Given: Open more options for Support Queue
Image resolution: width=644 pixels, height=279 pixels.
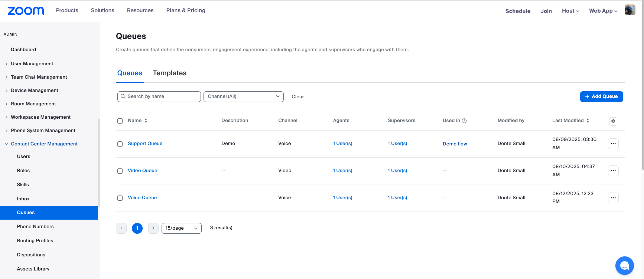Looking at the screenshot, I should point(613,144).
